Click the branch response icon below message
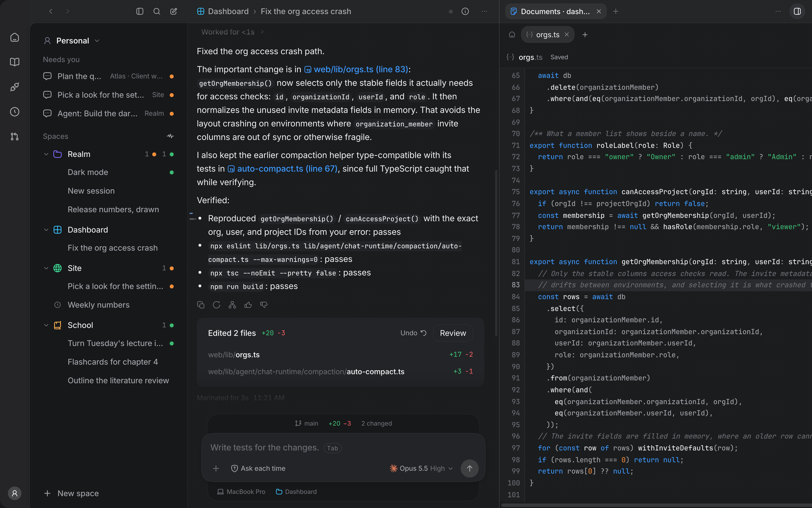Image resolution: width=812 pixels, height=508 pixels. tap(232, 305)
